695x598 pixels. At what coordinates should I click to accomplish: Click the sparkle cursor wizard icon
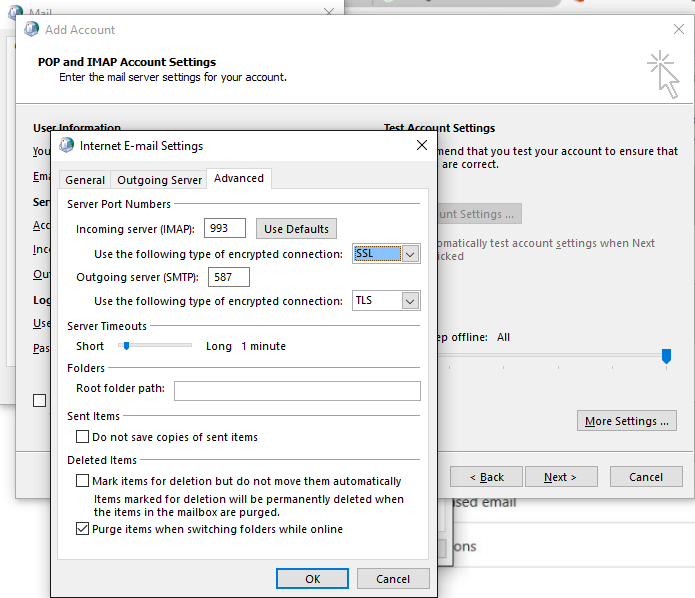(x=663, y=75)
